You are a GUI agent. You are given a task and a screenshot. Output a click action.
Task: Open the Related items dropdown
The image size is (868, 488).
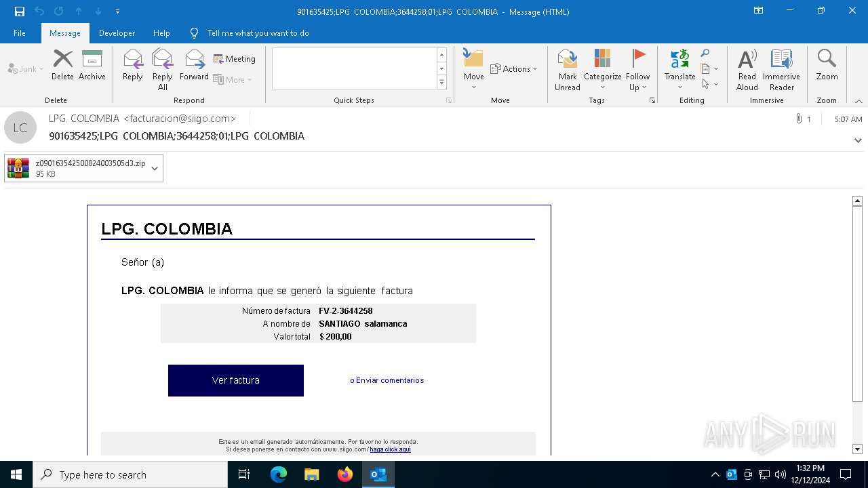pos(709,69)
